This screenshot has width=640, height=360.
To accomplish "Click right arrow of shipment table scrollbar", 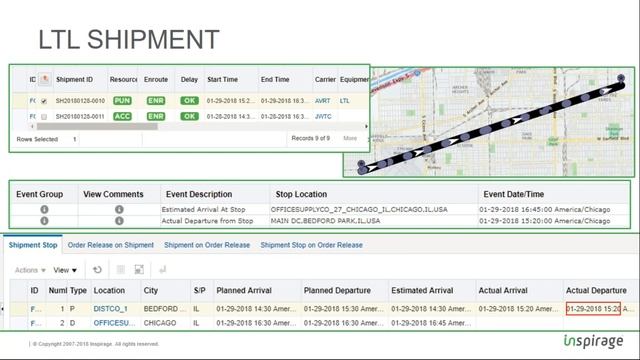I will pos(366,127).
